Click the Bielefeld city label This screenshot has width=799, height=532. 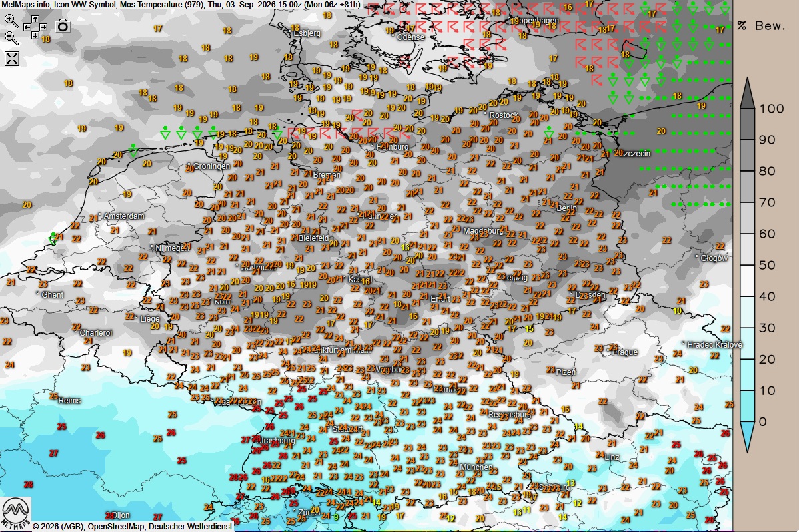tap(313, 238)
